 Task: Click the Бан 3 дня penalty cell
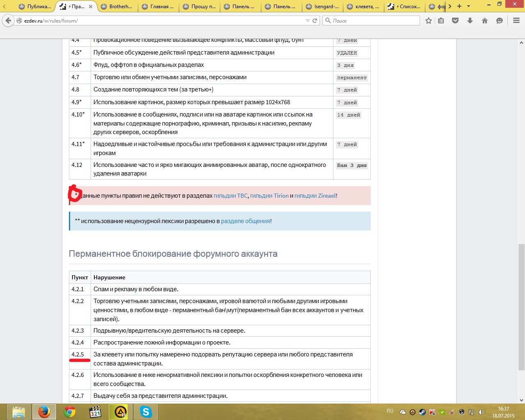352,165
